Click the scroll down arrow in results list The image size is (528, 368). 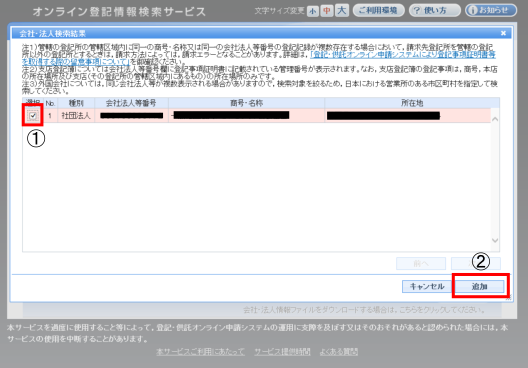click(x=495, y=240)
